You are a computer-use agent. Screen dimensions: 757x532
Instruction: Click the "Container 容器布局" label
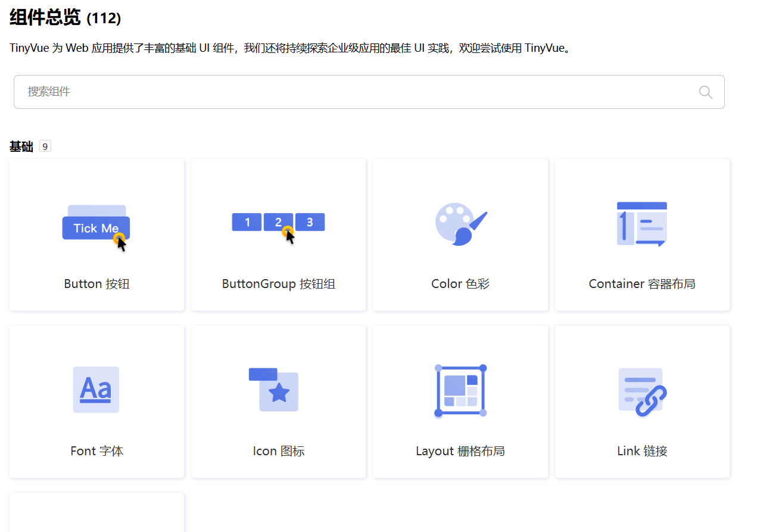click(642, 284)
